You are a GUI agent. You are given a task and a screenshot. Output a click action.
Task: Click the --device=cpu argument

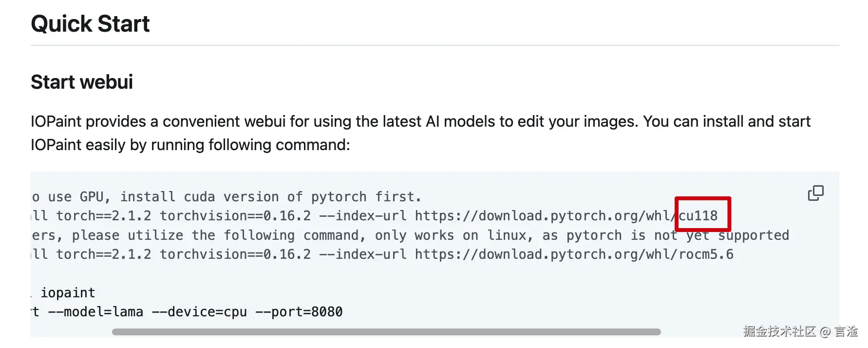coord(199,312)
